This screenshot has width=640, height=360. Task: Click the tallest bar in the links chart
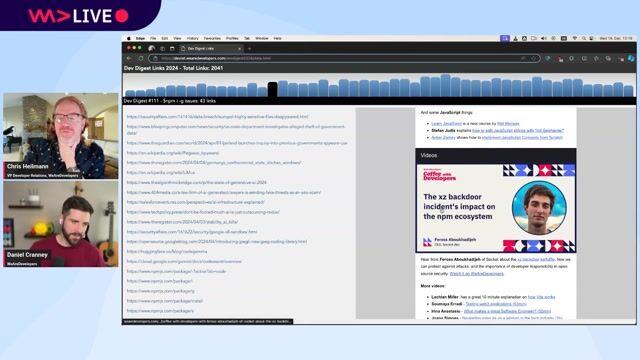445,85
